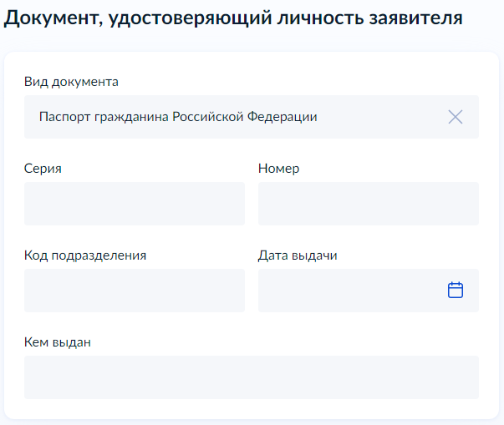The width and height of the screenshot is (504, 425).
Task: Open the Вид документа dropdown
Action: 252,117
